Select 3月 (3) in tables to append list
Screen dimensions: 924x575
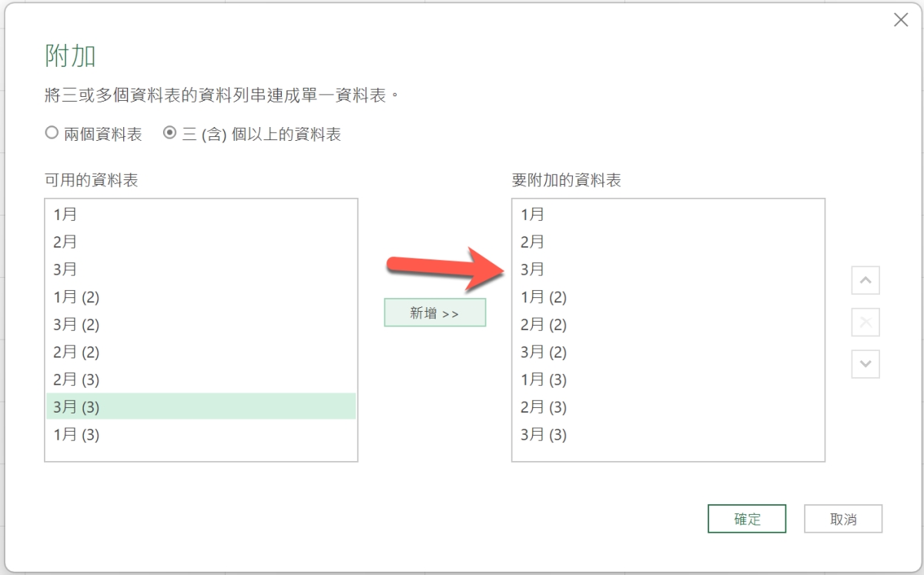(543, 435)
